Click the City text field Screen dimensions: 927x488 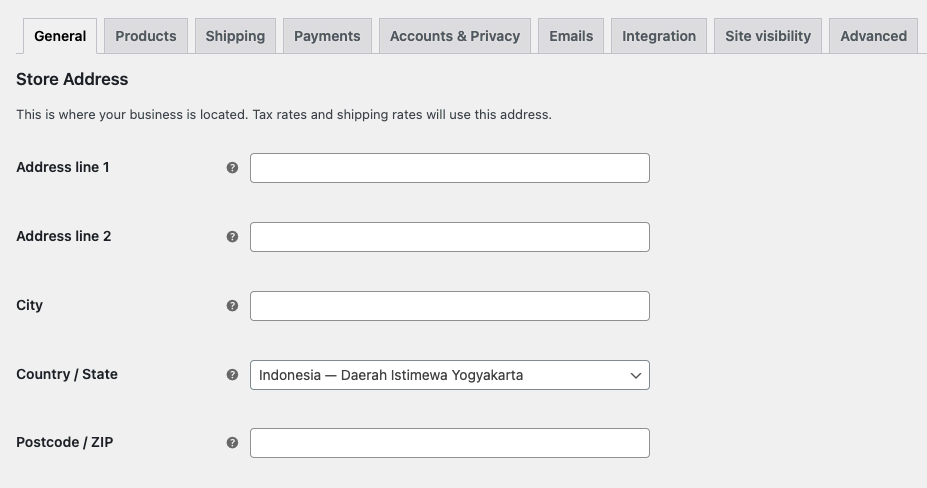coord(449,306)
